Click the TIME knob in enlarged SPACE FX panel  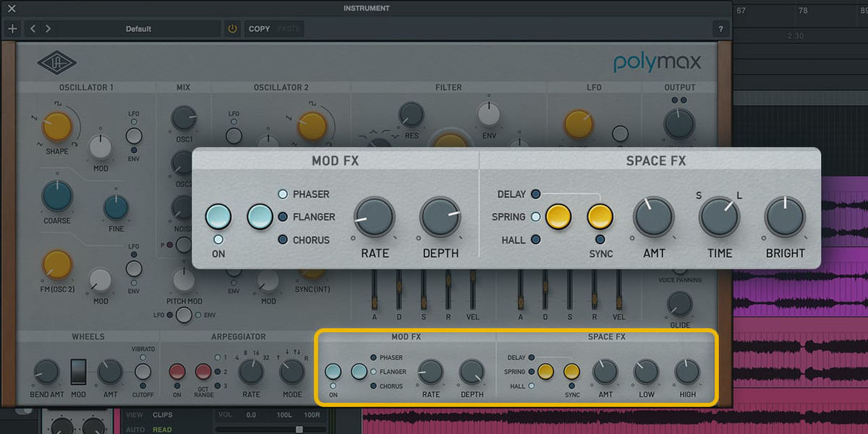coord(719,216)
